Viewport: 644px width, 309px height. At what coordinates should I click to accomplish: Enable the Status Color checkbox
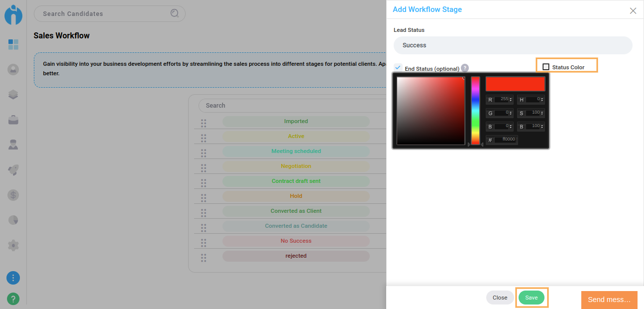(546, 67)
